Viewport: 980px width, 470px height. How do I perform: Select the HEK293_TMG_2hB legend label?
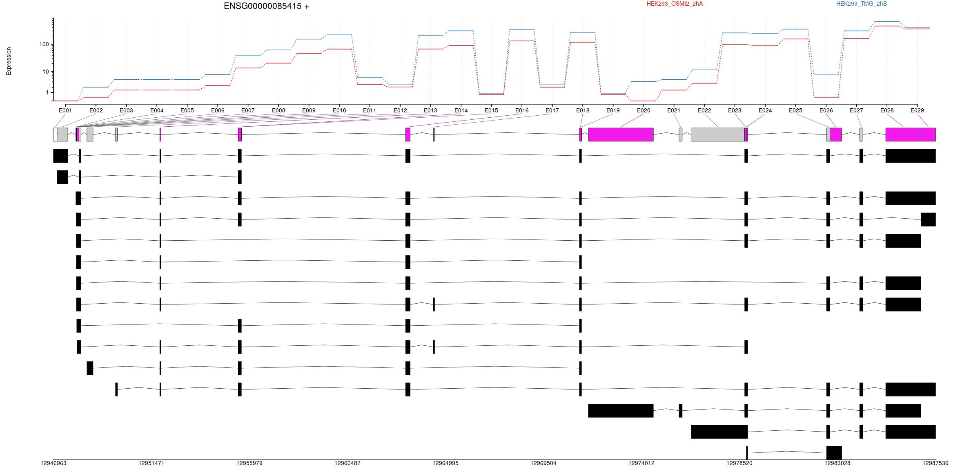862,4
